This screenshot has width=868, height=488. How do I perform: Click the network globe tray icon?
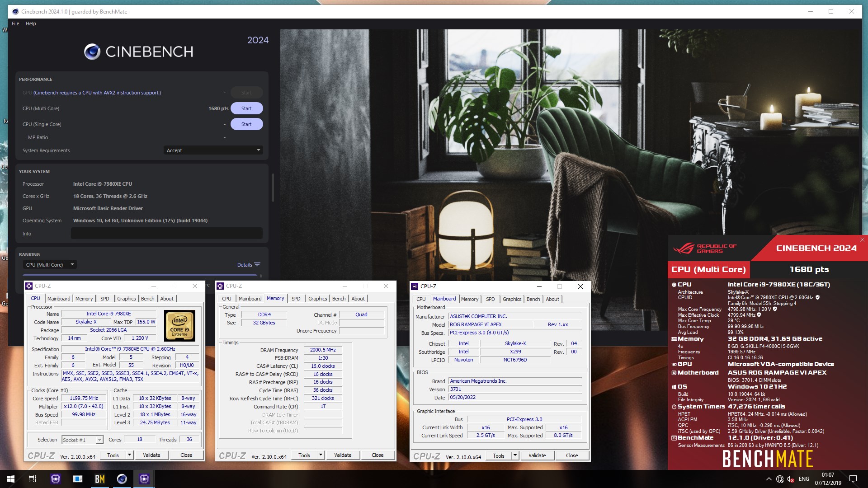780,479
